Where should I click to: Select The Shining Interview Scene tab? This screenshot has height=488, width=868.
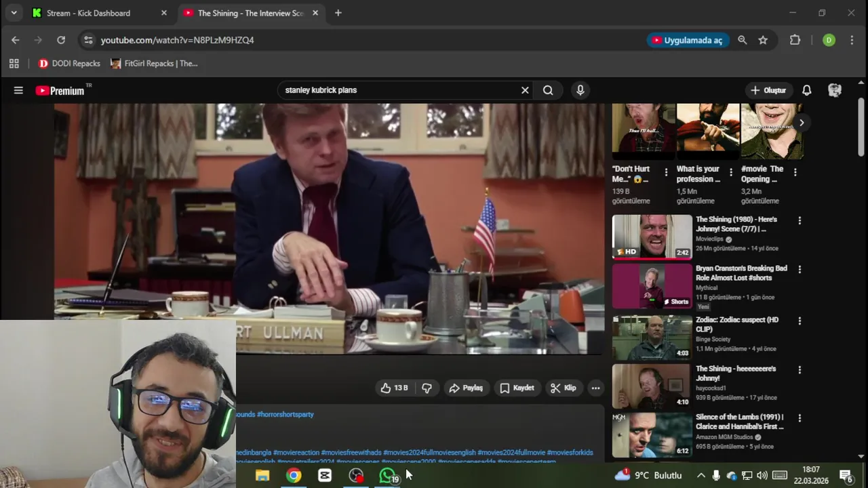[x=250, y=13]
